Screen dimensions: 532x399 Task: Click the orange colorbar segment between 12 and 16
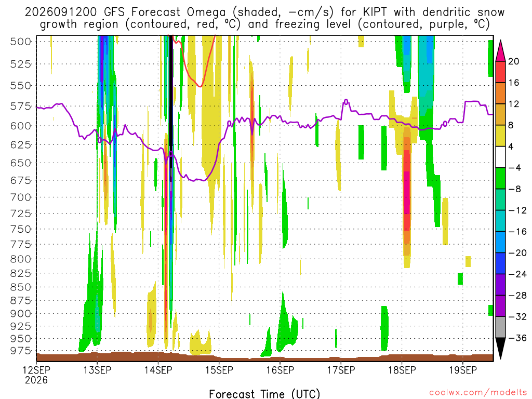pos(500,94)
